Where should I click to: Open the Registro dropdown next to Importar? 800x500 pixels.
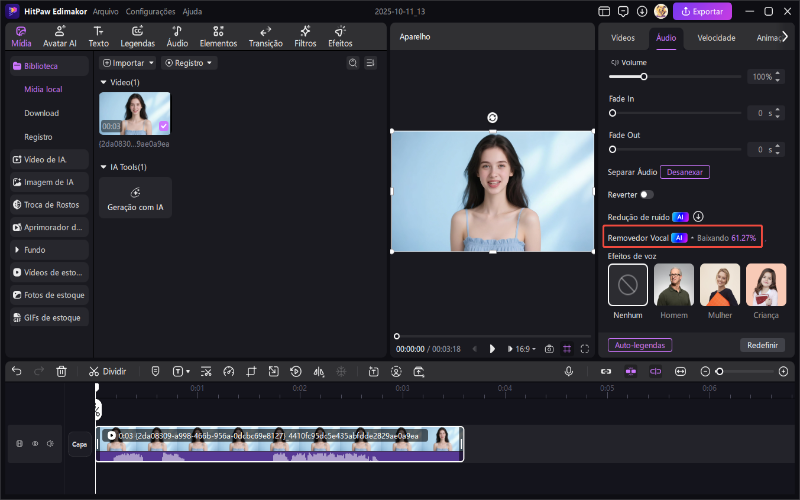189,63
